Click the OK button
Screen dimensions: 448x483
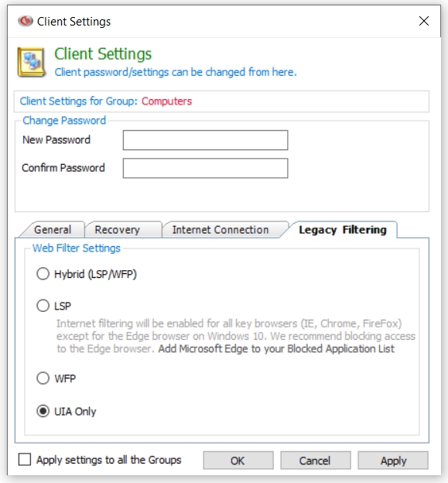tap(238, 461)
